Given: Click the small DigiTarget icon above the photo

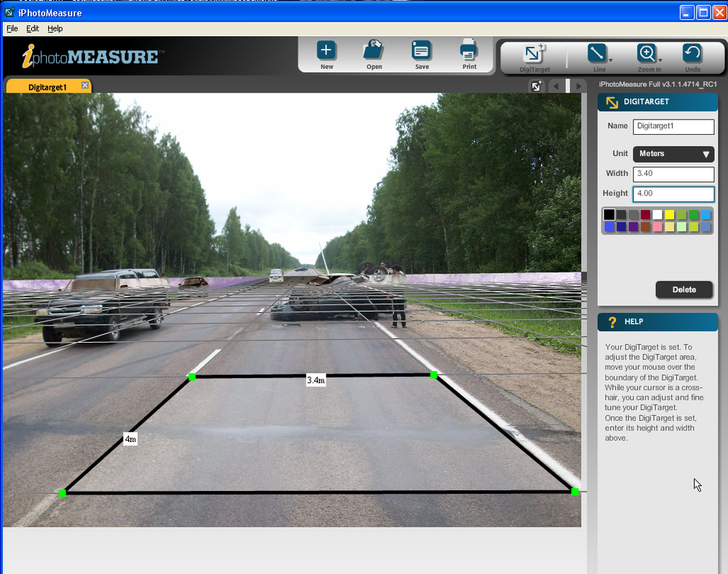Looking at the screenshot, I should coord(536,86).
